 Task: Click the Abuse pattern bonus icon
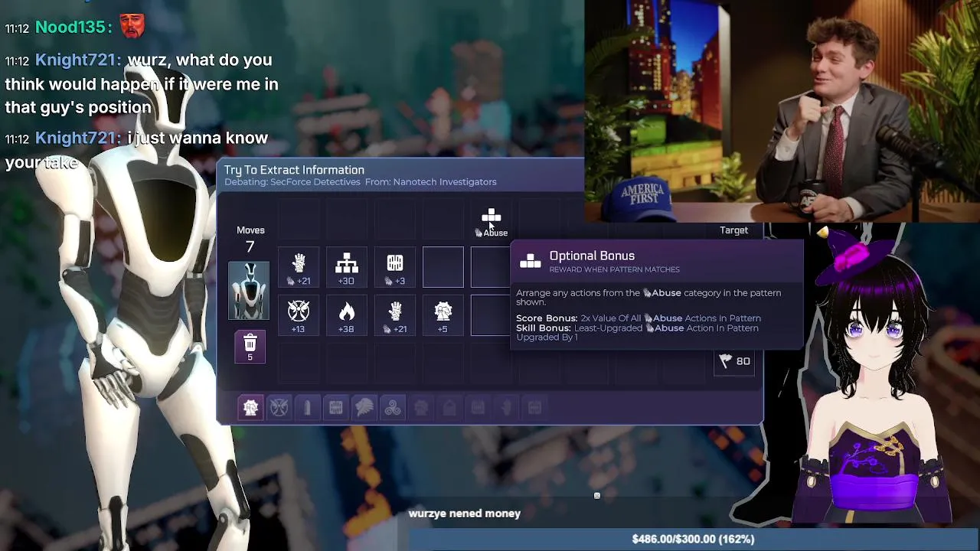(x=492, y=217)
